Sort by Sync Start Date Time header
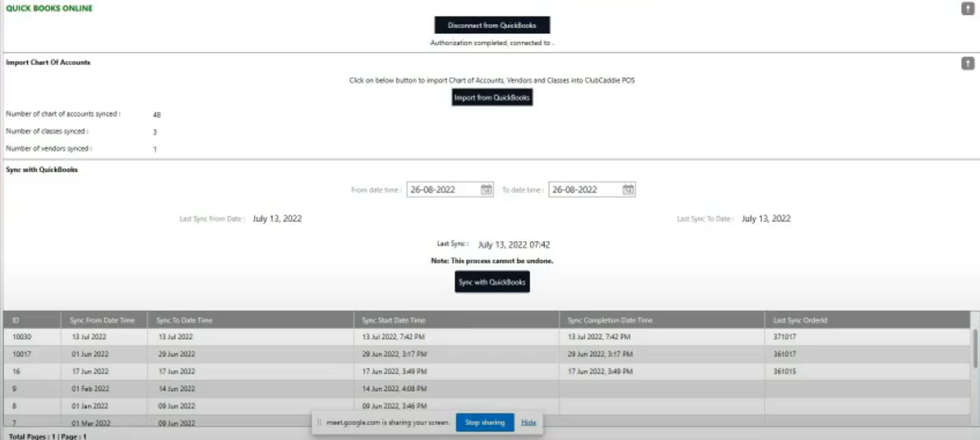Screen dimensions: 980x440 point(456,320)
